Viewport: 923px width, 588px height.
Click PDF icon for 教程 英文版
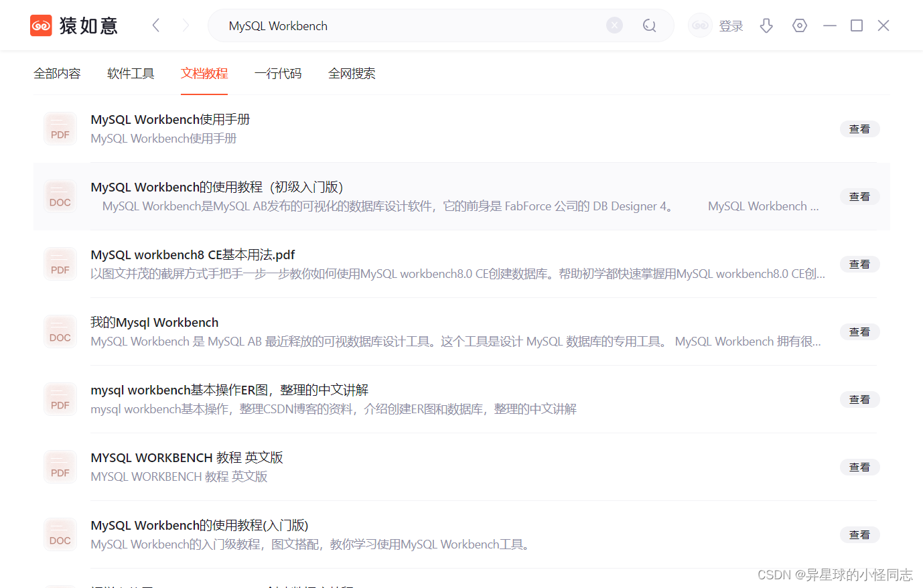(x=60, y=467)
